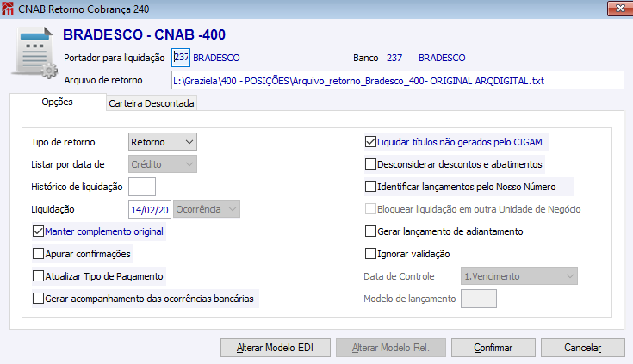The image size is (633, 364).
Task: Open the Listar por data de dropdown
Action: pyautogui.click(x=163, y=164)
